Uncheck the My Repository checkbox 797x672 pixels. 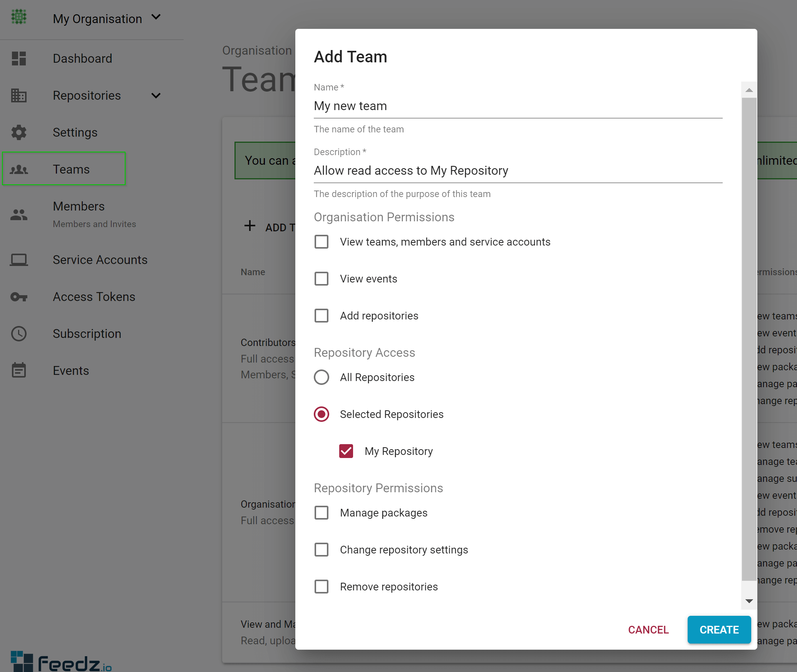(x=346, y=451)
